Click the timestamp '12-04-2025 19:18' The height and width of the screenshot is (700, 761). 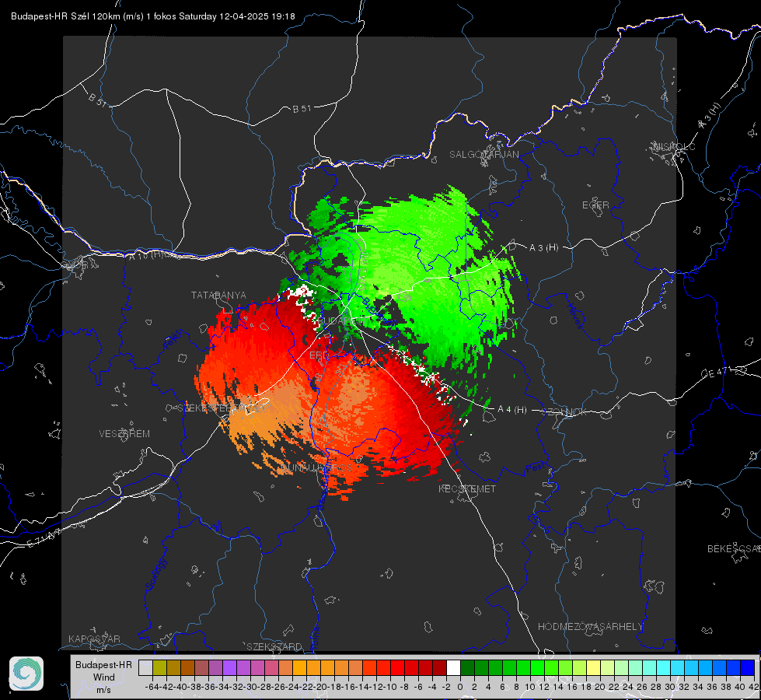click(x=257, y=16)
